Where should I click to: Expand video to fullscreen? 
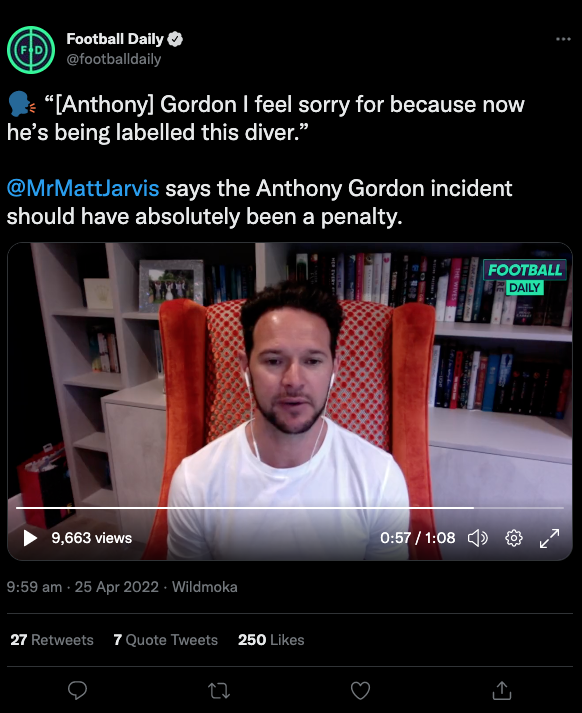(x=549, y=538)
